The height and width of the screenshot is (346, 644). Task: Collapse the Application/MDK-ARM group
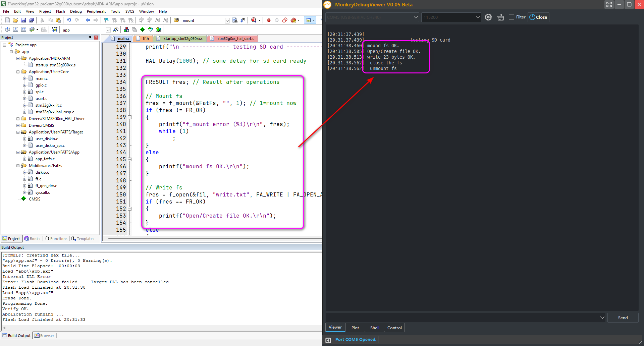[x=18, y=58]
